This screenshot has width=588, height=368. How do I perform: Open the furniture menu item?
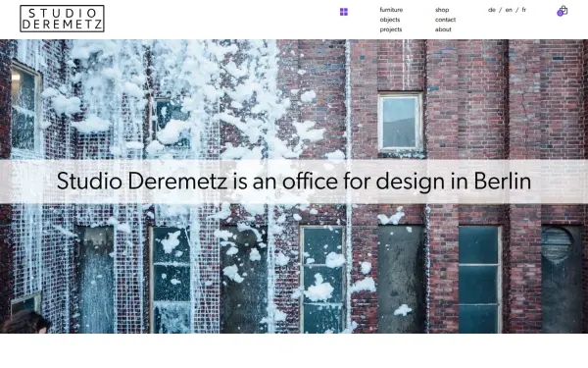[391, 10]
